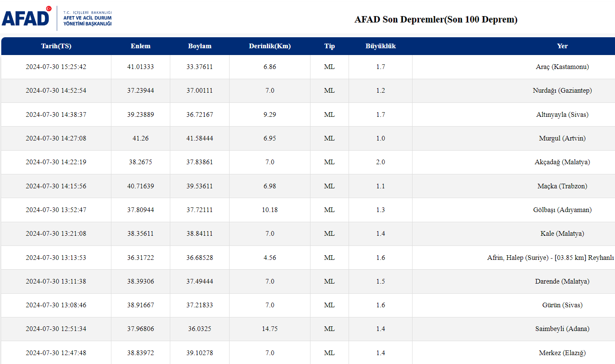Select the Gürün (Sivas) location cell
615x364 pixels.
562,305
